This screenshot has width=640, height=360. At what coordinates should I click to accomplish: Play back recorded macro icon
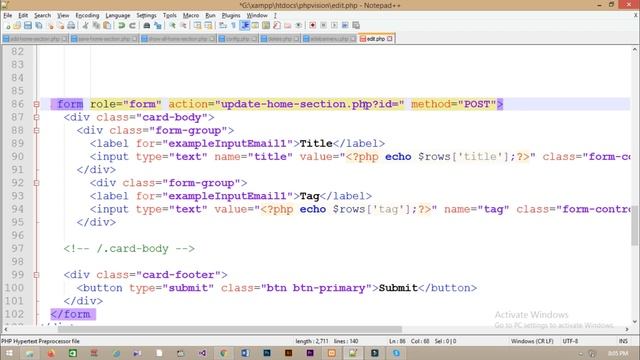click(334, 26)
